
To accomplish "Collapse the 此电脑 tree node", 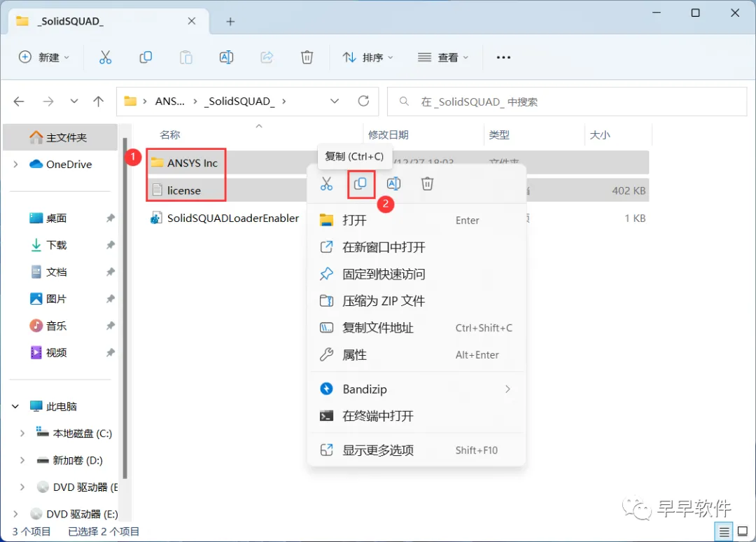I will pyautogui.click(x=15, y=406).
